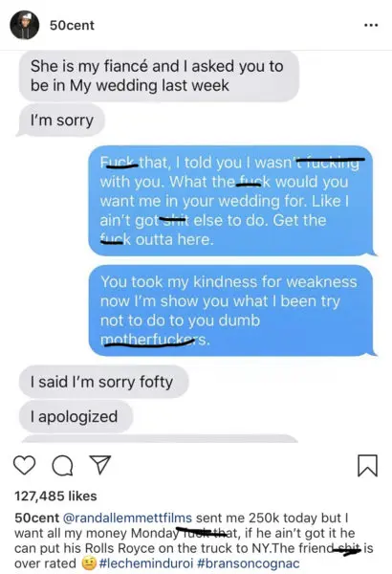Tap the "I apologized" message bubble

click(x=76, y=416)
